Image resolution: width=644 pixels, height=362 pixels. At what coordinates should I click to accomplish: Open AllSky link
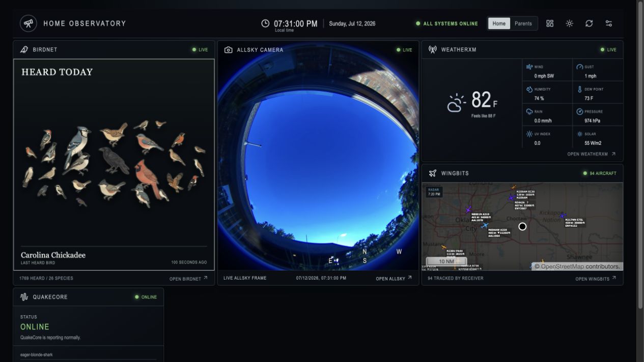pyautogui.click(x=394, y=279)
